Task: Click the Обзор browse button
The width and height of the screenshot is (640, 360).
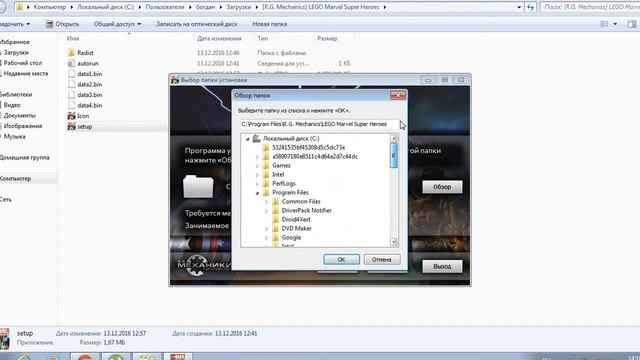Action: [442, 187]
